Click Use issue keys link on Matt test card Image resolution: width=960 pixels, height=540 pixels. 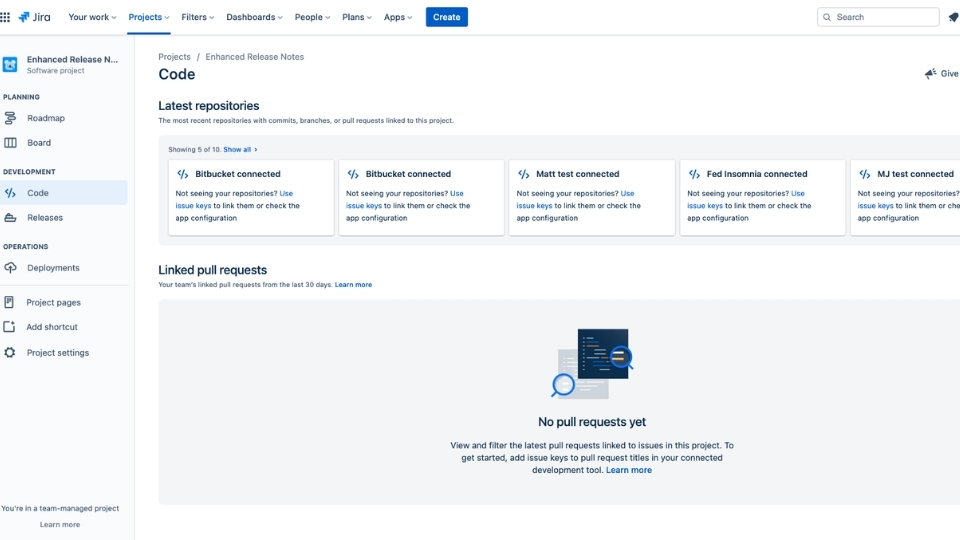tap(575, 200)
